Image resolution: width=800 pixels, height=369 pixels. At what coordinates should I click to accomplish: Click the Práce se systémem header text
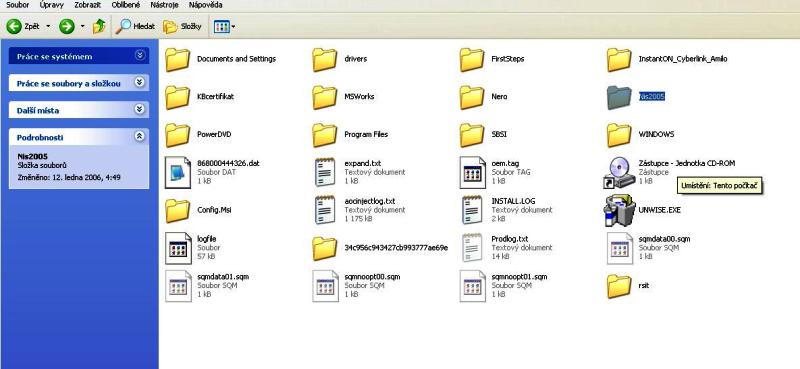coord(55,57)
